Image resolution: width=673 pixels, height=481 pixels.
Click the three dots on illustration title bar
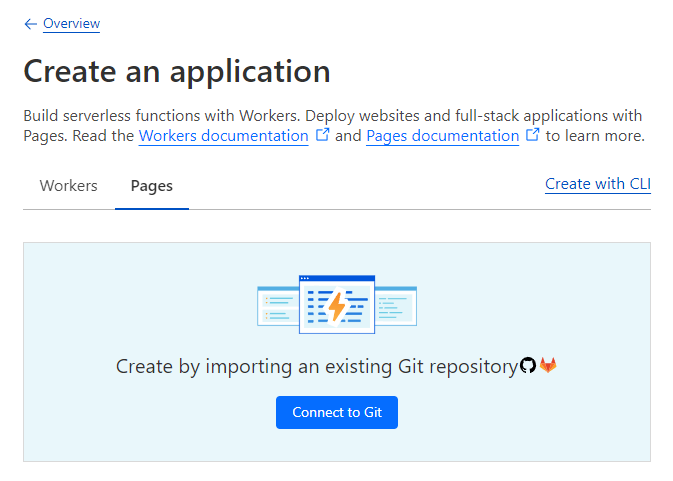[x=305, y=278]
